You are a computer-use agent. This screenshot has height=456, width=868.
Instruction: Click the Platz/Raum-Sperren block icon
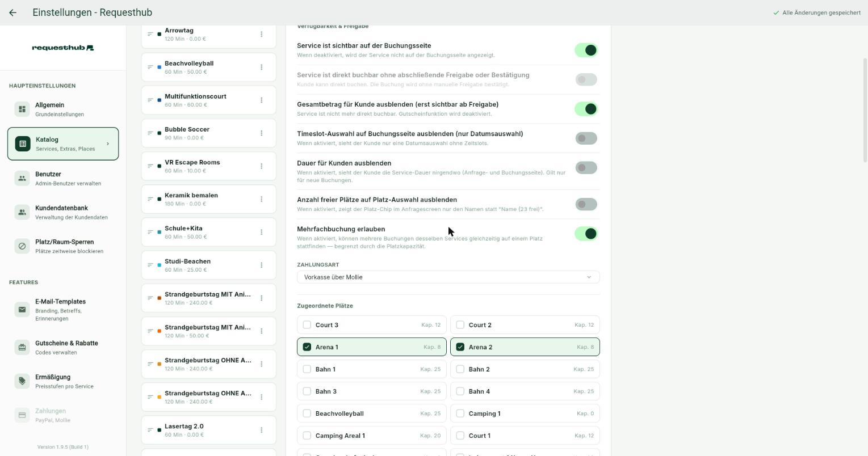click(22, 246)
